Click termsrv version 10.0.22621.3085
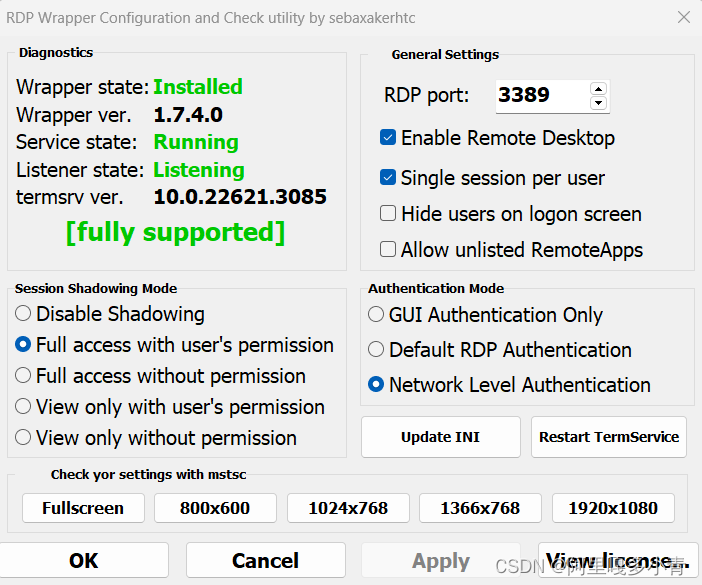Screen dimensions: 702x585 coord(240,197)
